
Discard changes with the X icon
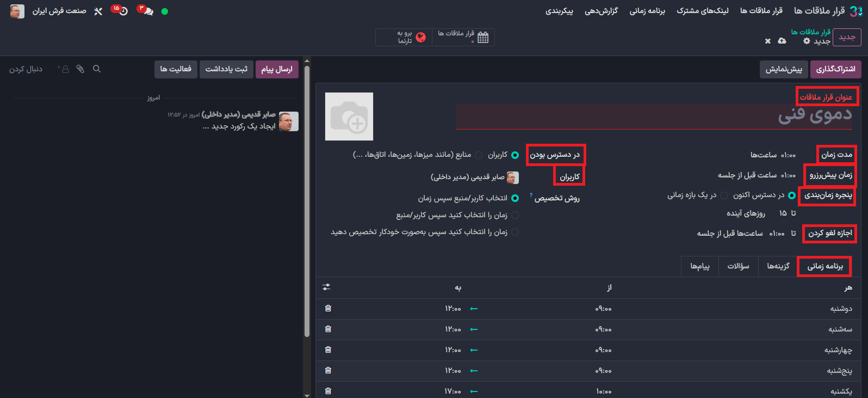point(767,41)
